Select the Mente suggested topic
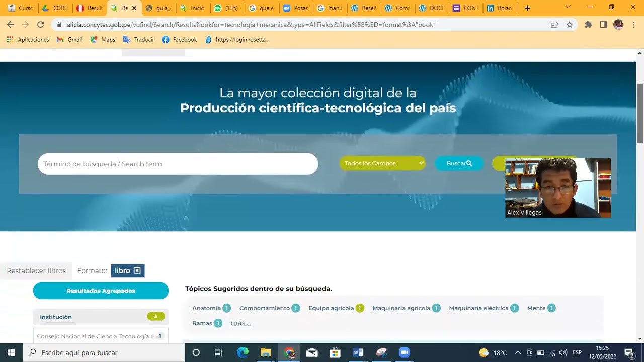The image size is (644, 362). point(541,308)
